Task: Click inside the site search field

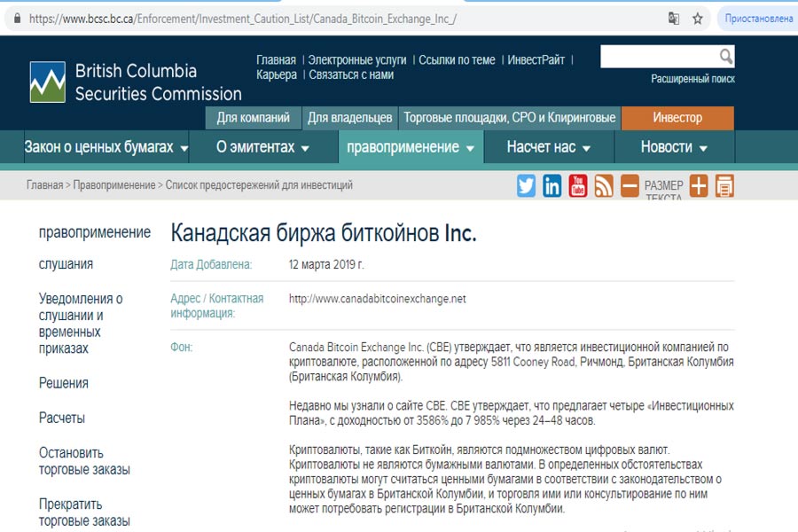Action: click(x=660, y=57)
